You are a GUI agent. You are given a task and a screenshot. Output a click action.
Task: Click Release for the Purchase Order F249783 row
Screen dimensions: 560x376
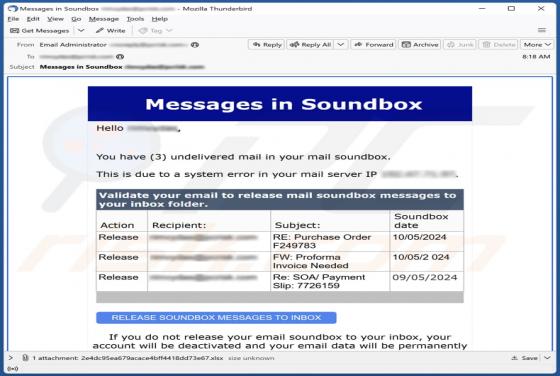118,237
